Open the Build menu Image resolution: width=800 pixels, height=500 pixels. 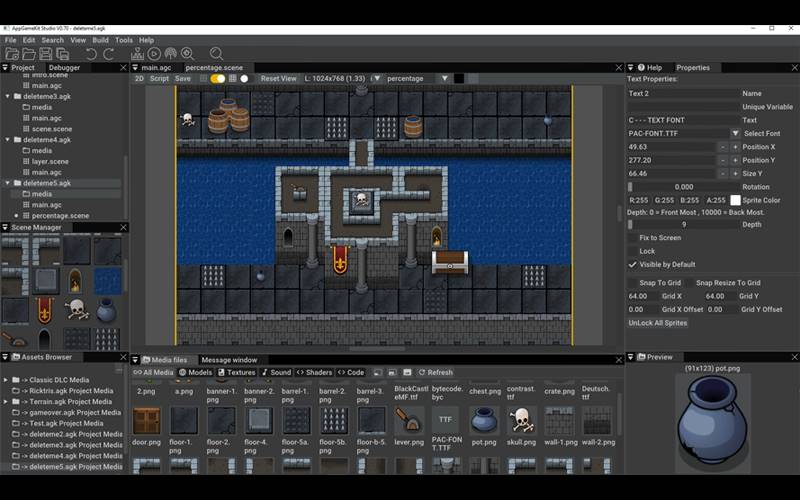click(100, 40)
